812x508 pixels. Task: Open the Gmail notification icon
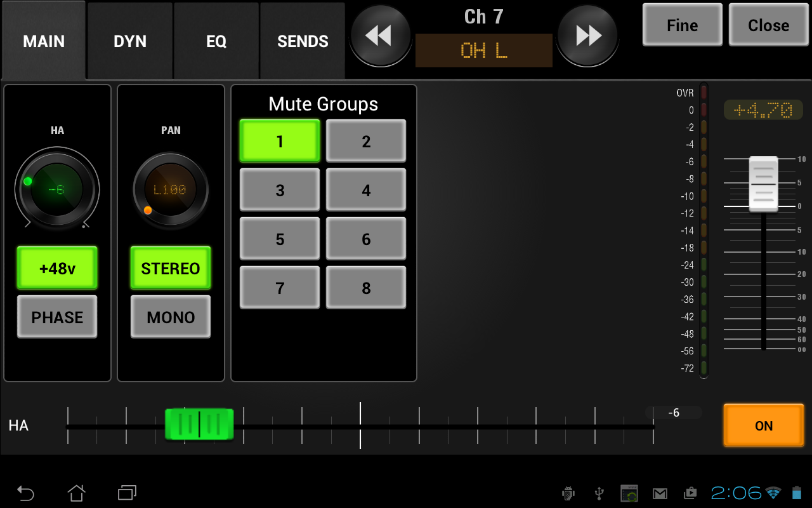tap(660, 493)
